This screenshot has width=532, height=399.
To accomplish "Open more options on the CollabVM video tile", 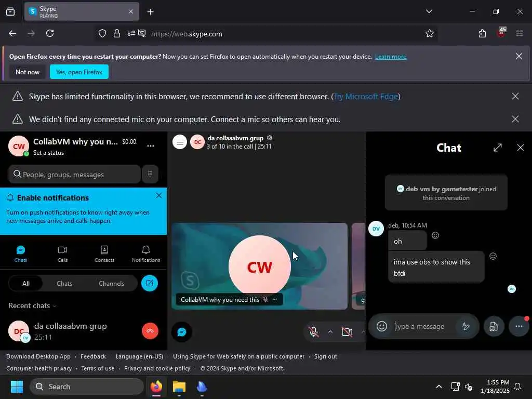I will (275, 299).
